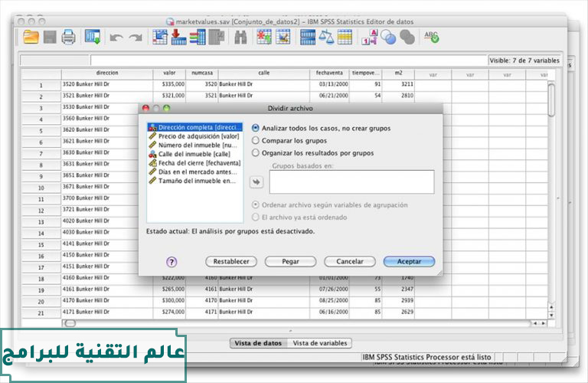Select the 'm2' column header
The width and height of the screenshot is (588, 383).
[398, 73]
